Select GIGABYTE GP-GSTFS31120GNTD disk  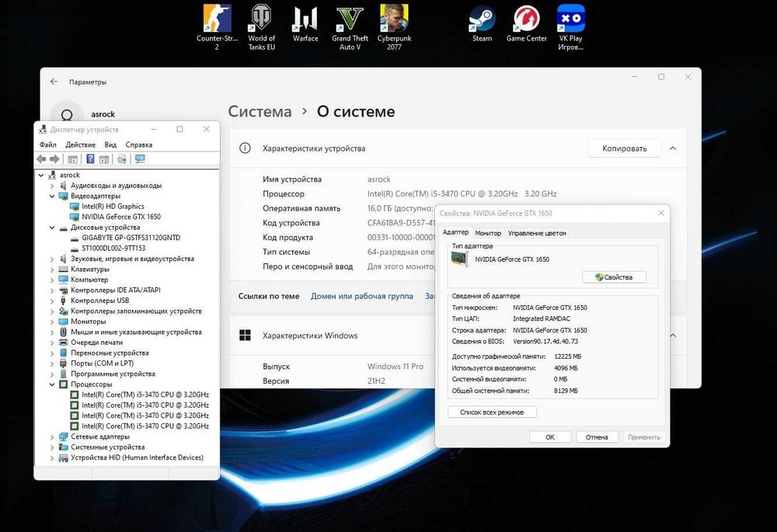pyautogui.click(x=131, y=238)
